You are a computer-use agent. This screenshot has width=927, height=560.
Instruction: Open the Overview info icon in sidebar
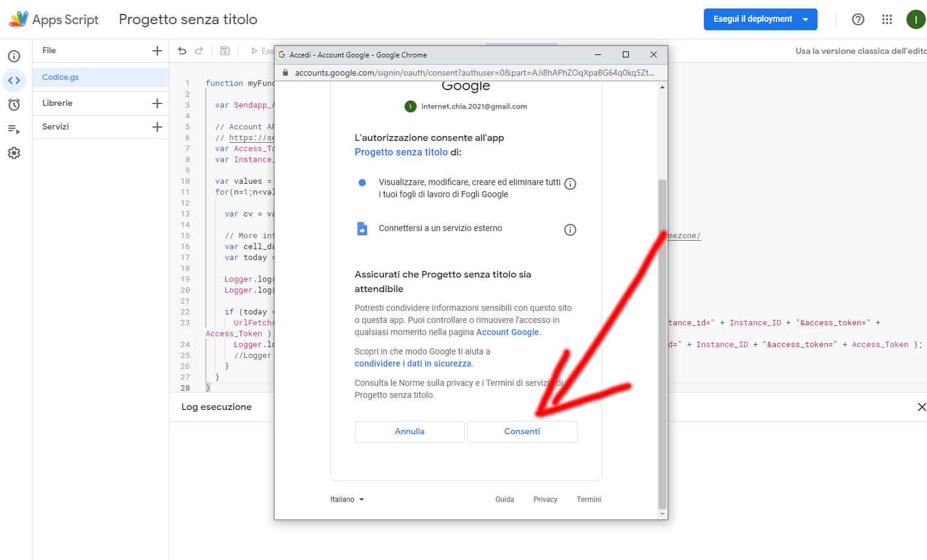tap(14, 56)
